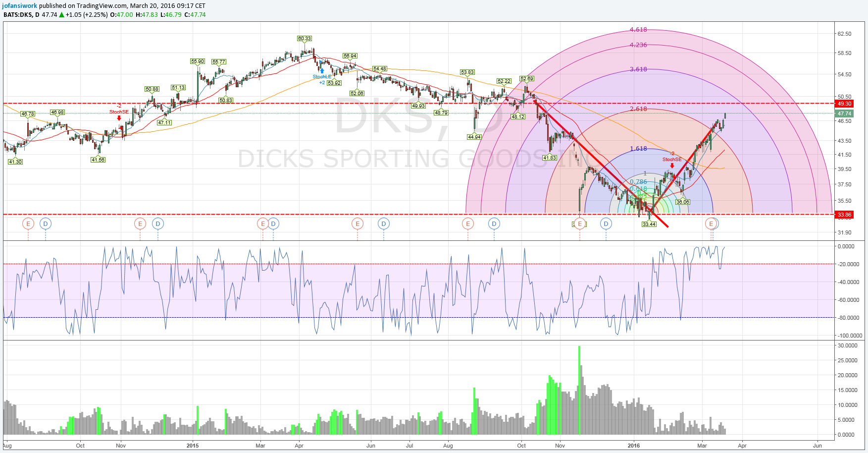
Task: Click the 50.83 pivot label
Action: pyautogui.click(x=226, y=100)
